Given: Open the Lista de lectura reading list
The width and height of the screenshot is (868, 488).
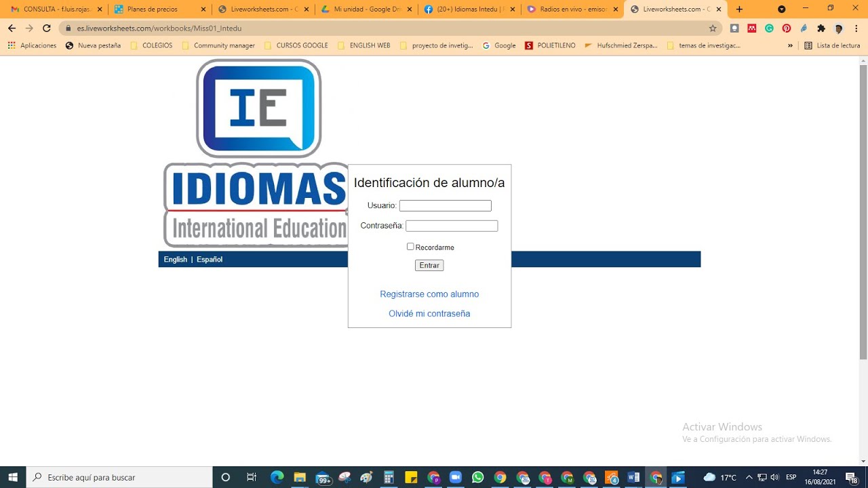Looking at the screenshot, I should point(832,45).
